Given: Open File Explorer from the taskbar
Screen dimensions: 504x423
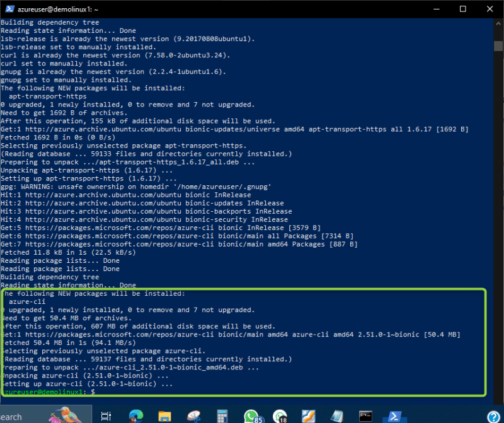Looking at the screenshot, I should 164,416.
